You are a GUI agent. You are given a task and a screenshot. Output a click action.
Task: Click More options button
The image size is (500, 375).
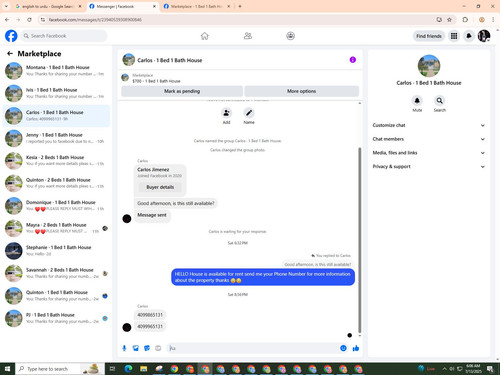click(x=302, y=91)
